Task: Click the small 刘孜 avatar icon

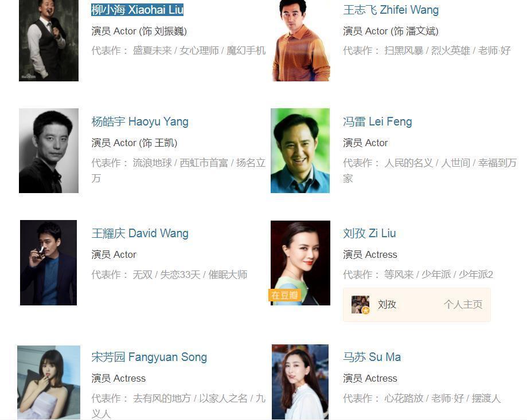Action: 360,304
